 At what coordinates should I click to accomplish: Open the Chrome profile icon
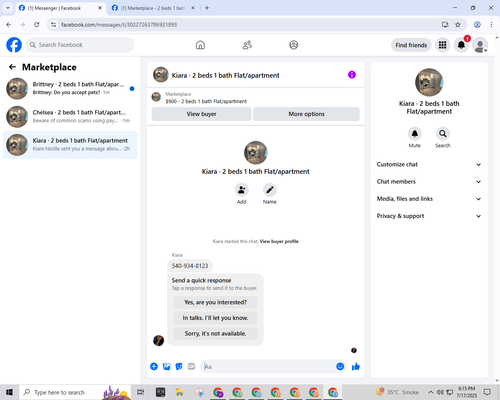(x=477, y=25)
